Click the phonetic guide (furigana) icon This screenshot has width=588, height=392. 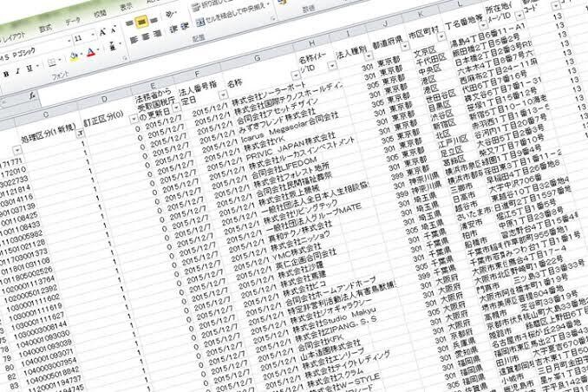pos(113,46)
